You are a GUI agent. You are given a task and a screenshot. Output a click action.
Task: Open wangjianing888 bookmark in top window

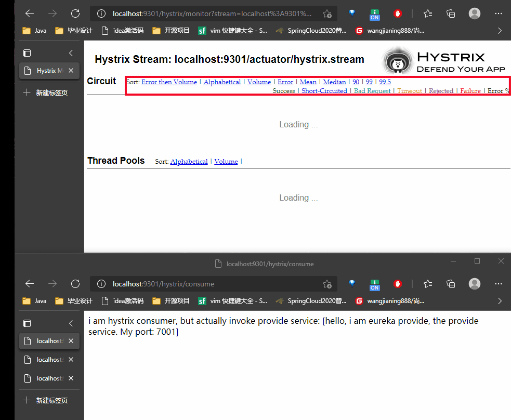coord(390,31)
